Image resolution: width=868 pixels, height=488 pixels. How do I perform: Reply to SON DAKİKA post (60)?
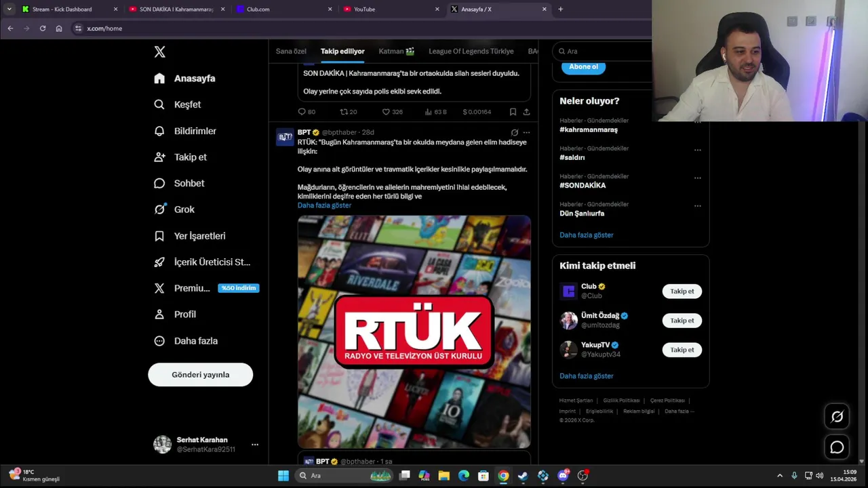307,112
